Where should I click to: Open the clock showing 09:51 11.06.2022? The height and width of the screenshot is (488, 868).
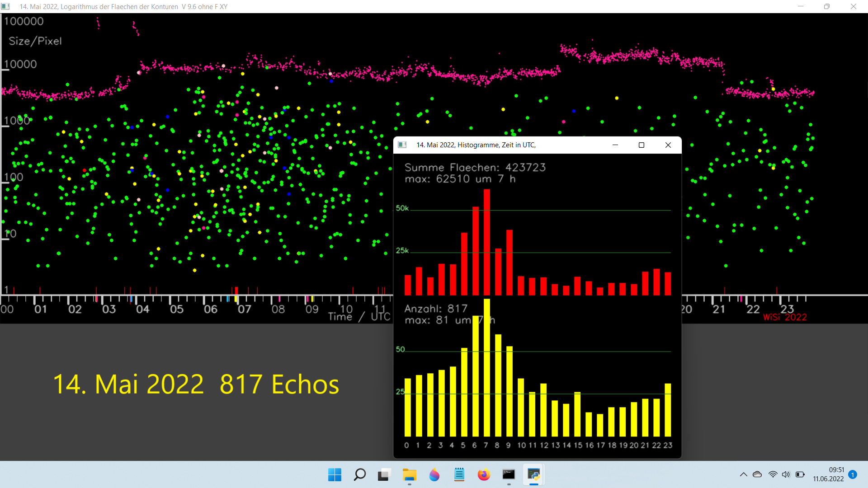tap(828, 474)
